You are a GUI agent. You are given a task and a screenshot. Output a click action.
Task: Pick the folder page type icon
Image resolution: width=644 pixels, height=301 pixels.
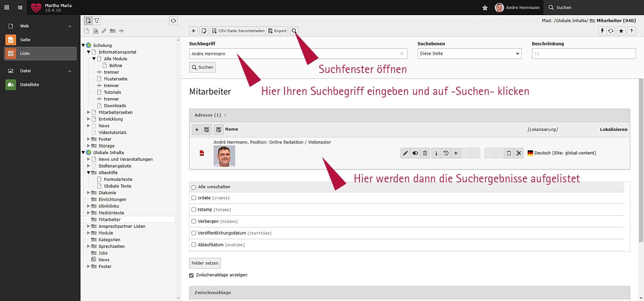(x=113, y=31)
